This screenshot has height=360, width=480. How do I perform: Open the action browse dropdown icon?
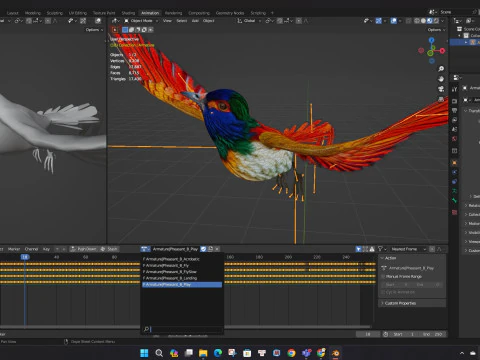(145, 249)
